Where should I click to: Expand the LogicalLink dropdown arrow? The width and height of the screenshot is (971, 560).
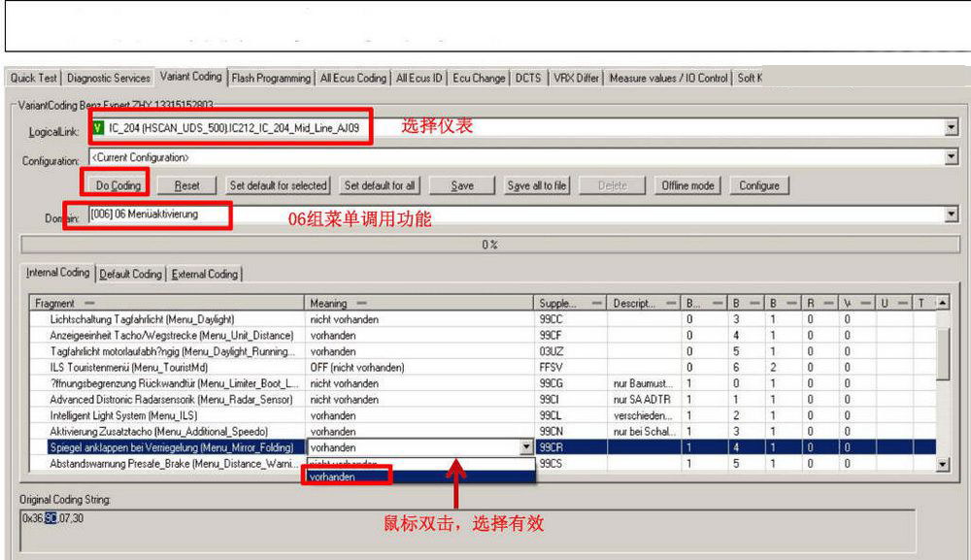(x=952, y=127)
